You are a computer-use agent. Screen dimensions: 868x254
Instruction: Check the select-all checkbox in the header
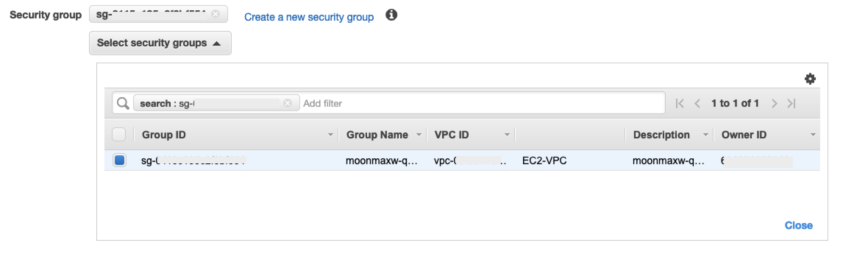[x=119, y=135]
